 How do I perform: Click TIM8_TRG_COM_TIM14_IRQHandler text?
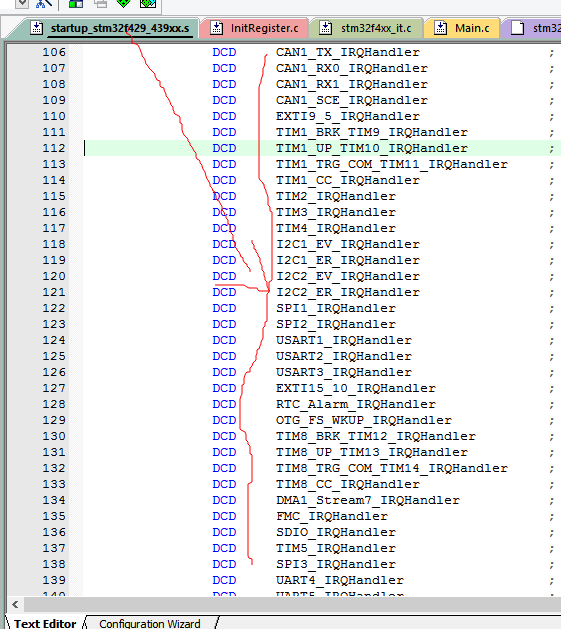(392, 469)
